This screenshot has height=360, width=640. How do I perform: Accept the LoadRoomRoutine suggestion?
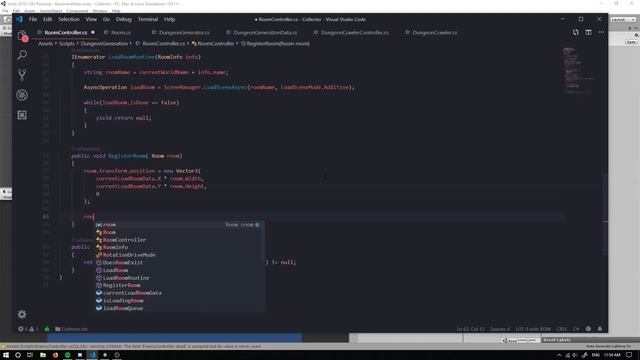click(x=180, y=278)
